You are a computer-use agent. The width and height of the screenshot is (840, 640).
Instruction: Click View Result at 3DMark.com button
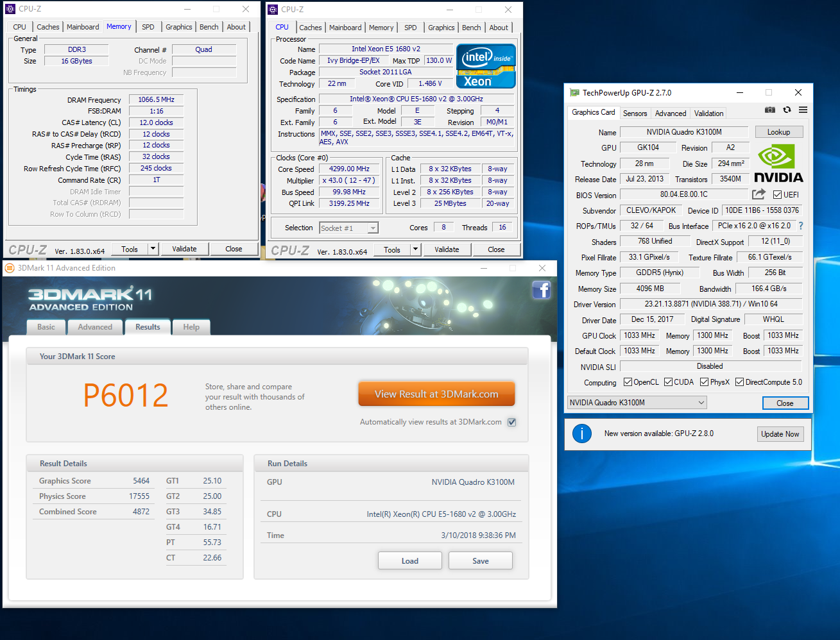436,394
